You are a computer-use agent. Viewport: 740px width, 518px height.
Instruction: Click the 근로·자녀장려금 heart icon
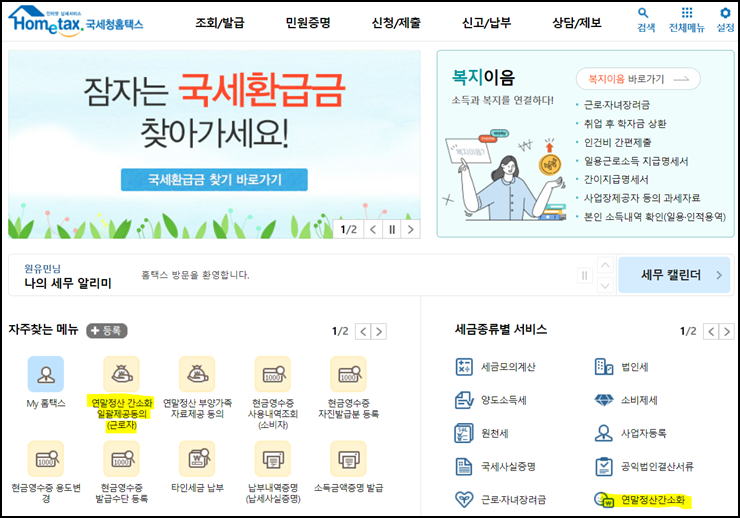464,500
